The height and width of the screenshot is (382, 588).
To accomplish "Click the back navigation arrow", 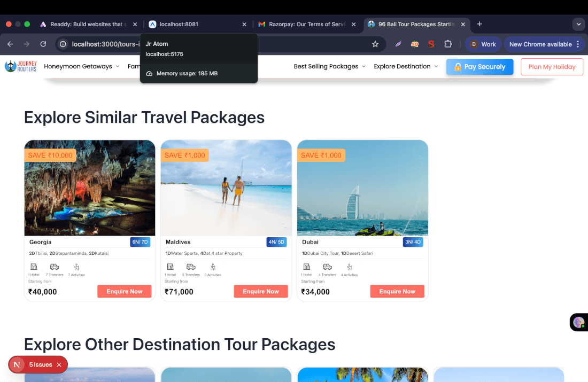I will pos(11,44).
